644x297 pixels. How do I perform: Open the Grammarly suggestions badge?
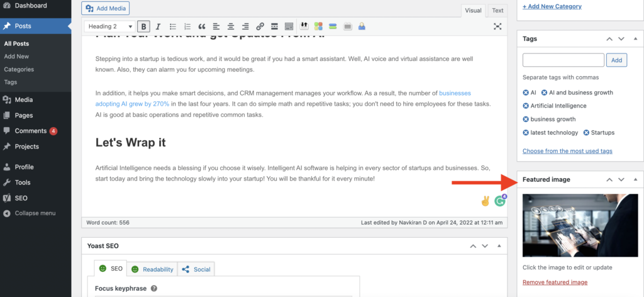point(500,201)
